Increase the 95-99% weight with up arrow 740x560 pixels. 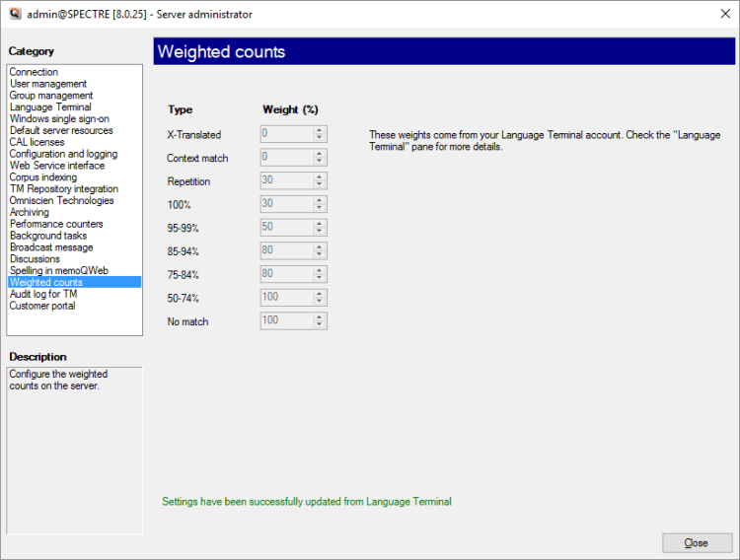pyautogui.click(x=321, y=224)
